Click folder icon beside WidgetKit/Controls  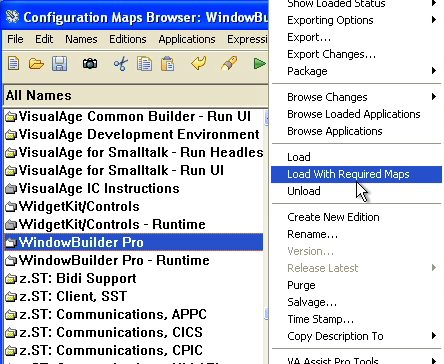click(x=11, y=207)
